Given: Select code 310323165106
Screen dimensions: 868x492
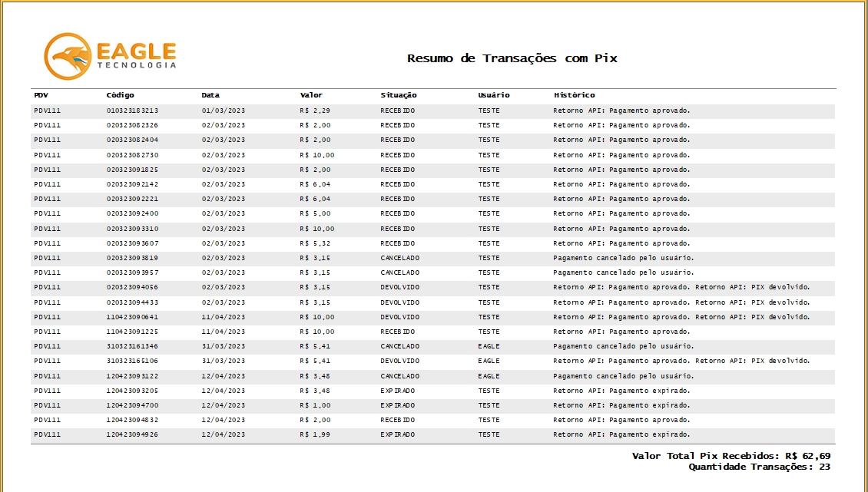Looking at the screenshot, I should point(132,361).
